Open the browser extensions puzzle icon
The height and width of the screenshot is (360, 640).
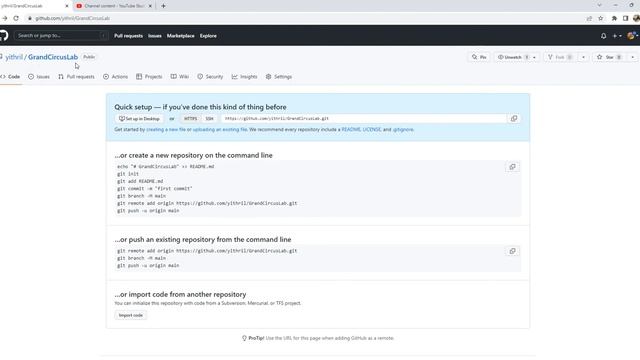pyautogui.click(x=614, y=18)
